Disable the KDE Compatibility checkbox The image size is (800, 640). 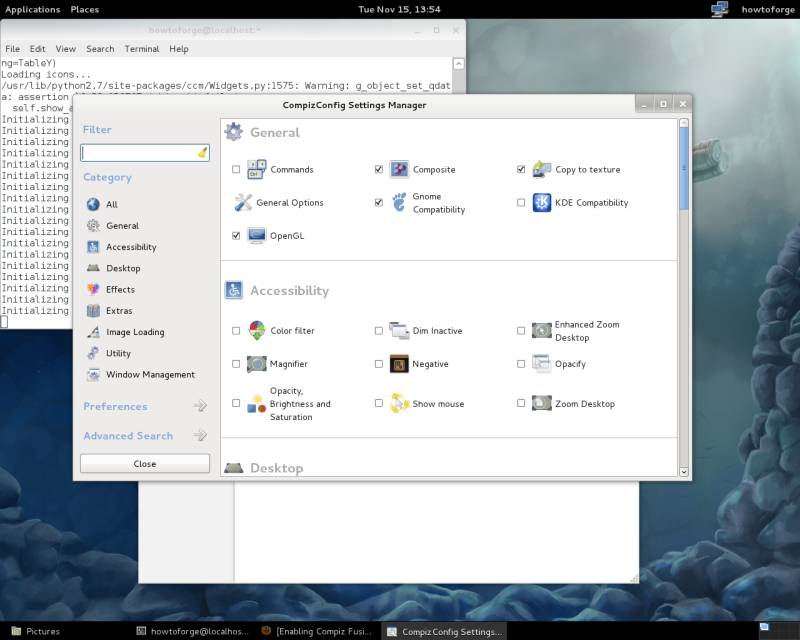coord(521,202)
